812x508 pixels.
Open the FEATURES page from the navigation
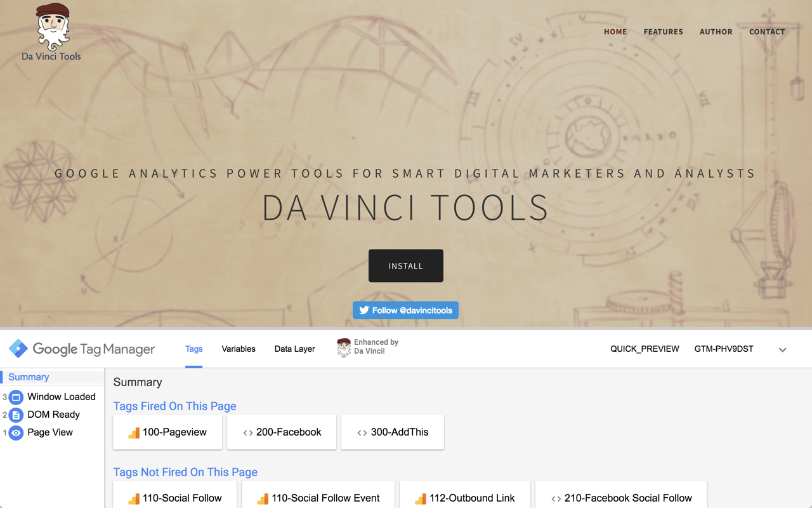point(663,32)
